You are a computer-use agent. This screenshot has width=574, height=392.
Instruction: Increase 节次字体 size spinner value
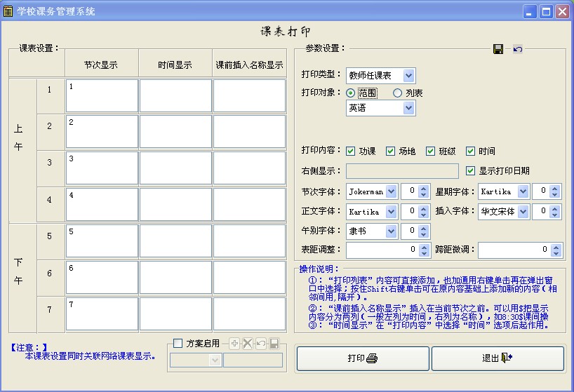[424, 189]
